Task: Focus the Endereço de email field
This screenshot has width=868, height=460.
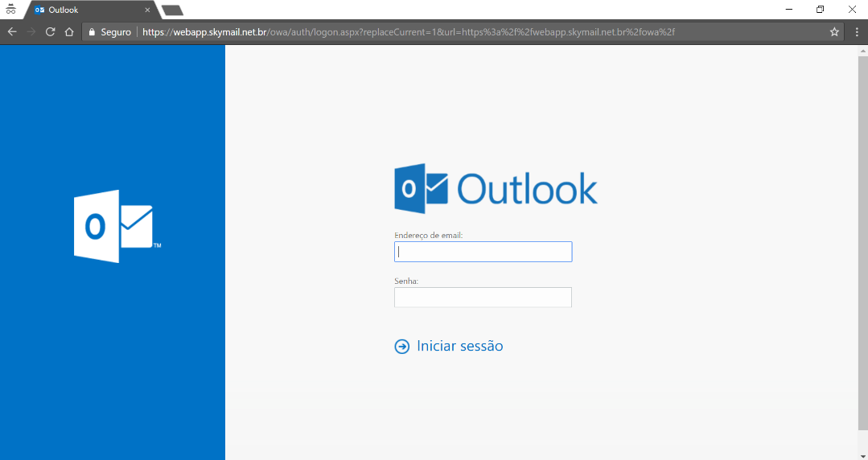Action: click(483, 252)
